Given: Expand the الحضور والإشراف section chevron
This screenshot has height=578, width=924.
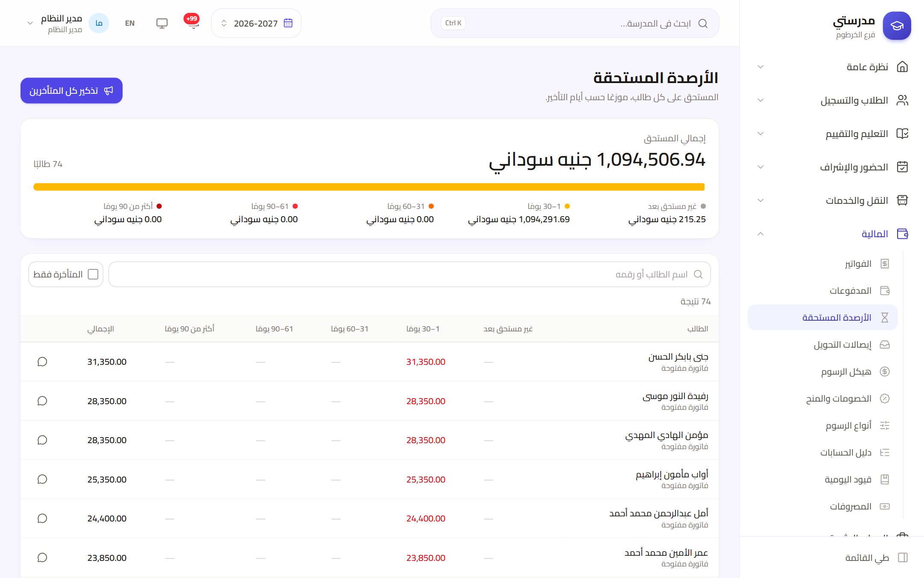Looking at the screenshot, I should tap(760, 167).
